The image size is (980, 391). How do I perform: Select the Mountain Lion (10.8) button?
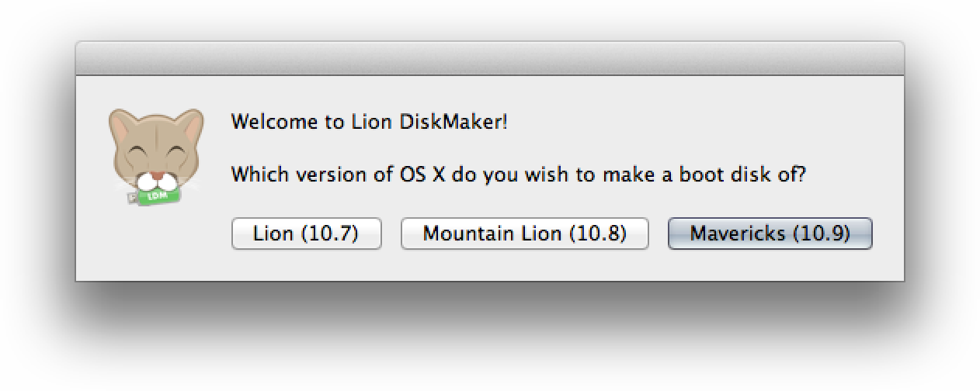click(524, 234)
